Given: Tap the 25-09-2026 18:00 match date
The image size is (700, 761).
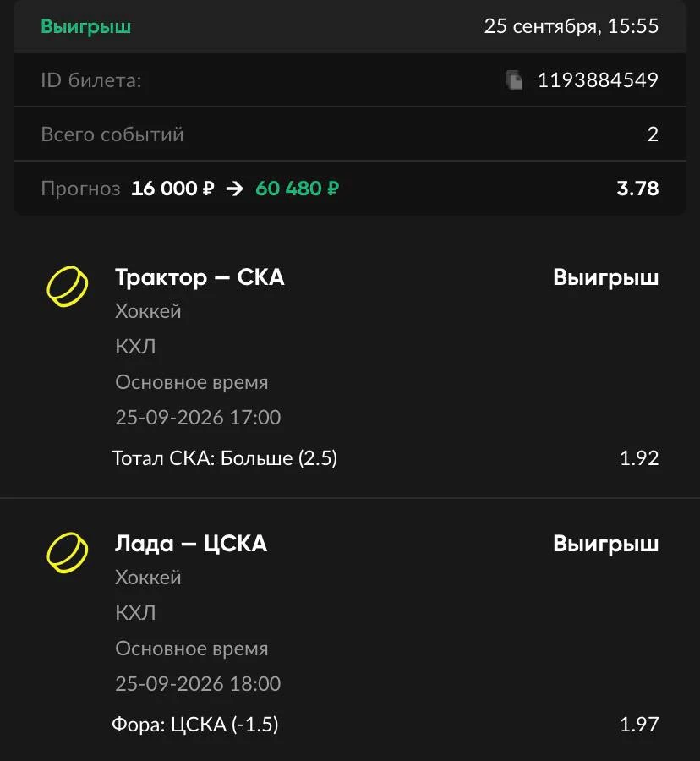Looking at the screenshot, I should pos(198,684).
